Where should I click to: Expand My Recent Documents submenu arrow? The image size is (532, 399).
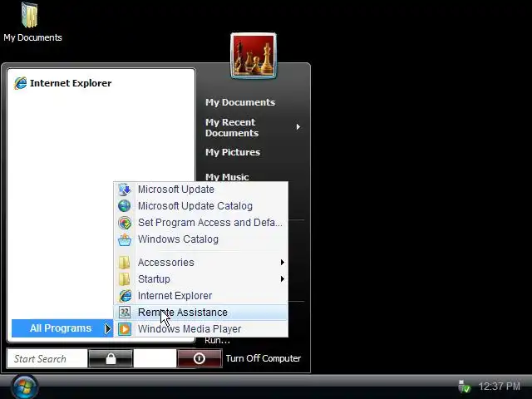(x=298, y=127)
